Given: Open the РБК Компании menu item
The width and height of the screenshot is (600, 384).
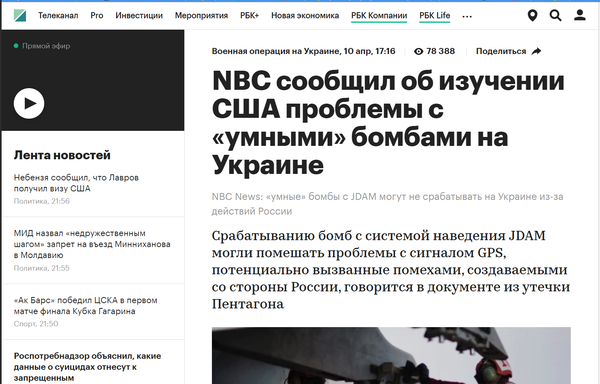Looking at the screenshot, I should (379, 16).
